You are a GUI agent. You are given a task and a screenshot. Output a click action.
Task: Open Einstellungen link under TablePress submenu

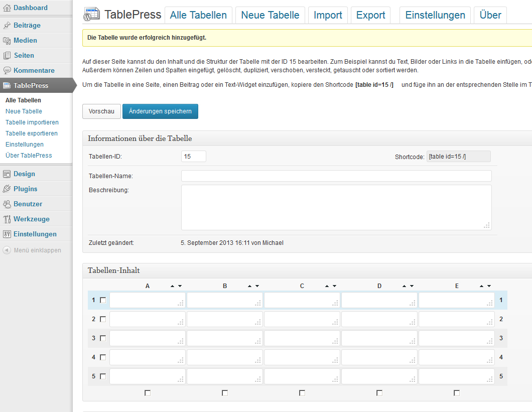coord(25,144)
